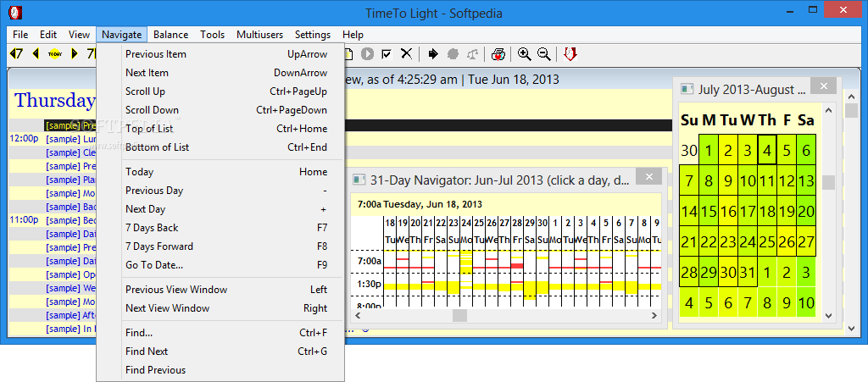
Task: Choose Previous Item from Navigate menu
Action: tap(220, 54)
